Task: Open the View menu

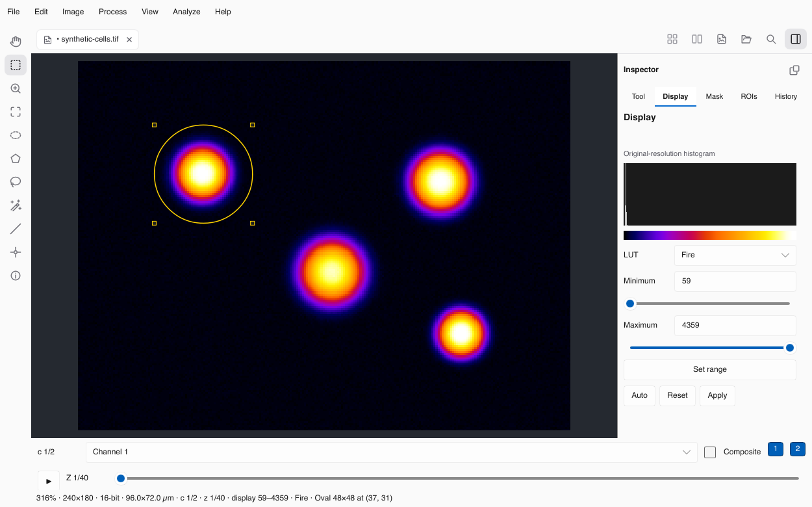Action: (150, 12)
